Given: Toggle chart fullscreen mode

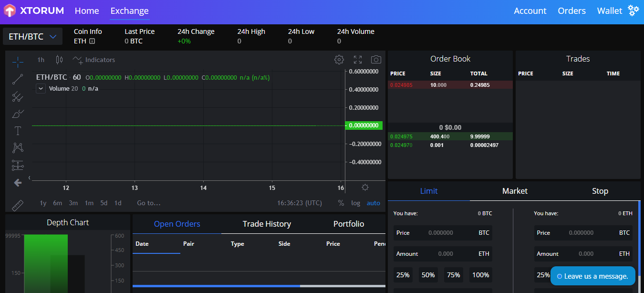Looking at the screenshot, I should tap(358, 60).
